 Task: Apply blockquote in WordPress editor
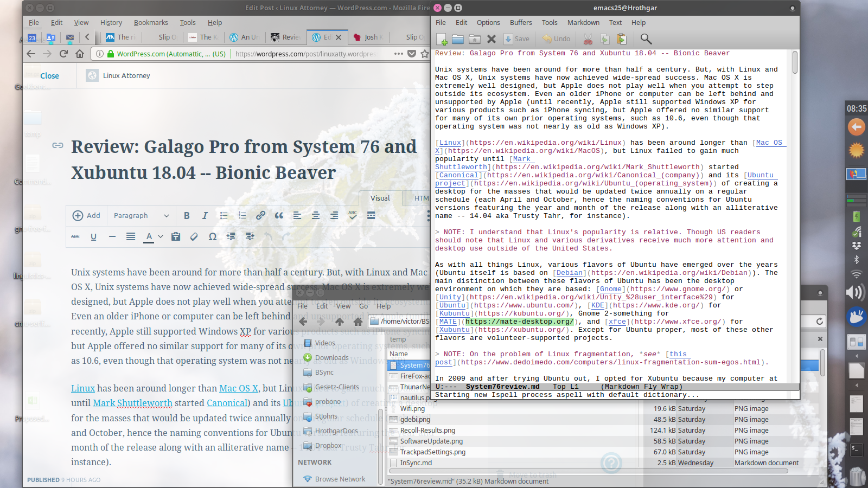[279, 216]
